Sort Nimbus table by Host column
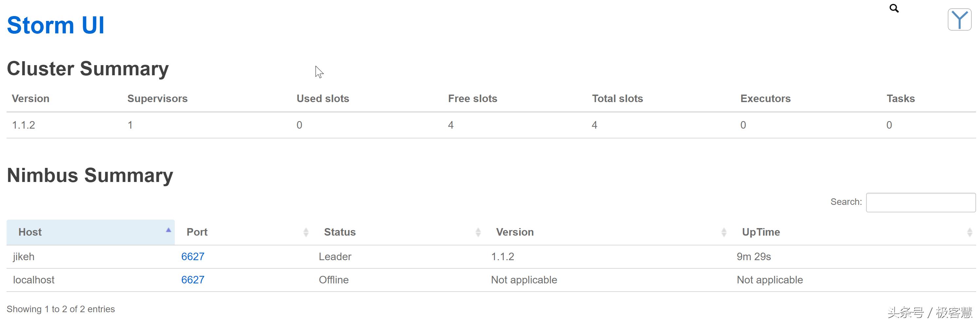 click(x=30, y=232)
